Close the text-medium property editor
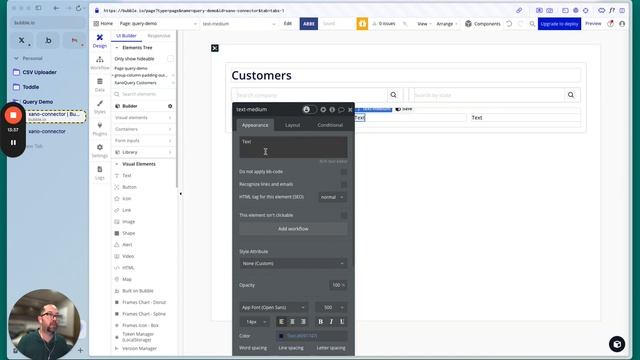 click(x=350, y=109)
